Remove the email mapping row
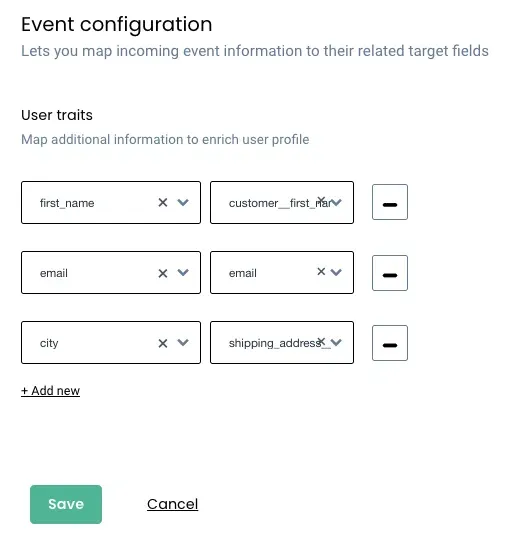Viewport: 514px width, 539px height. (x=390, y=273)
